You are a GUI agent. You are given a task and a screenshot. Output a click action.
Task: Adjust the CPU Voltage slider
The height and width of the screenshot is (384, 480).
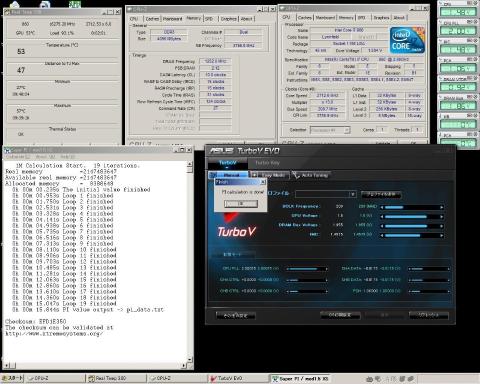(413, 217)
